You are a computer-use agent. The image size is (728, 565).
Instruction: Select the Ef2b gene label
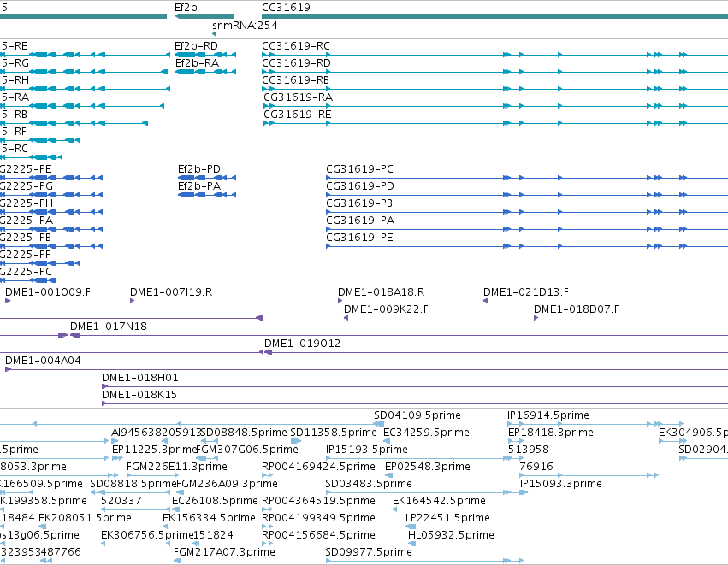point(186,8)
